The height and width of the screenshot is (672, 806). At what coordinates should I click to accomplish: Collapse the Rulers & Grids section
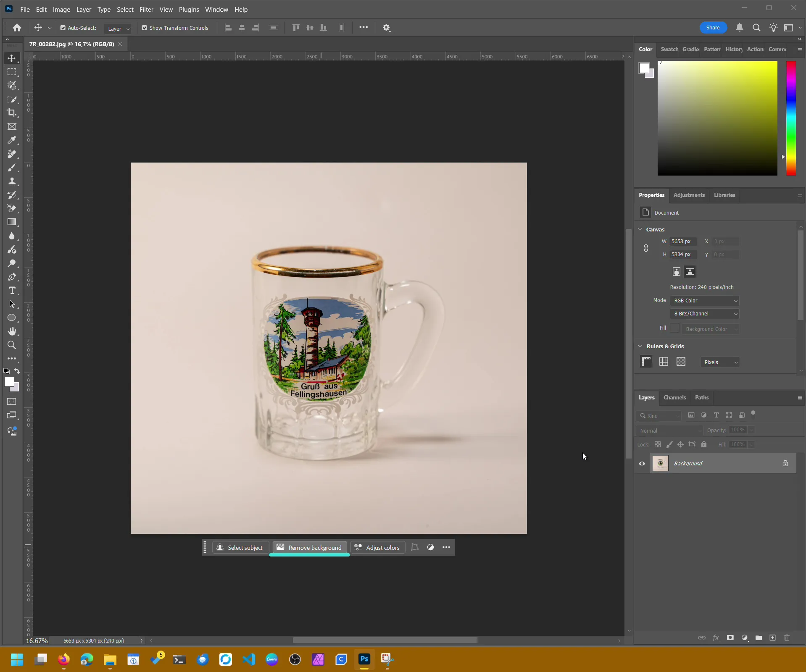(x=640, y=346)
